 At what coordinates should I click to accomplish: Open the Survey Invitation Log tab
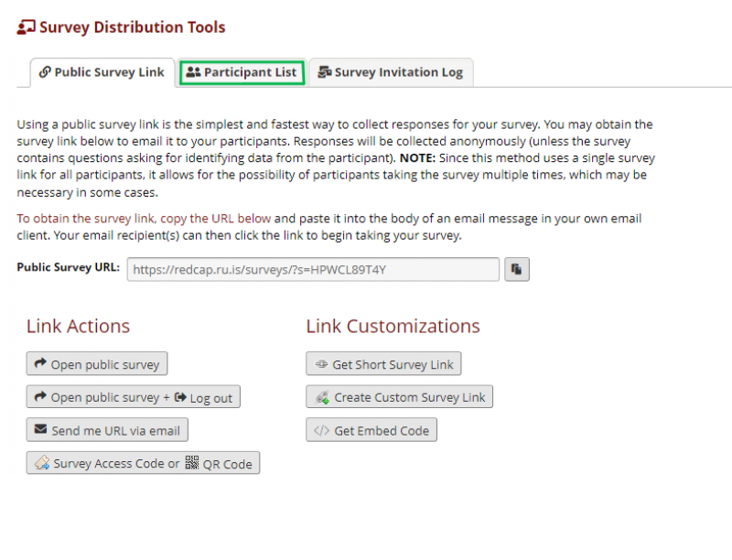tap(392, 73)
